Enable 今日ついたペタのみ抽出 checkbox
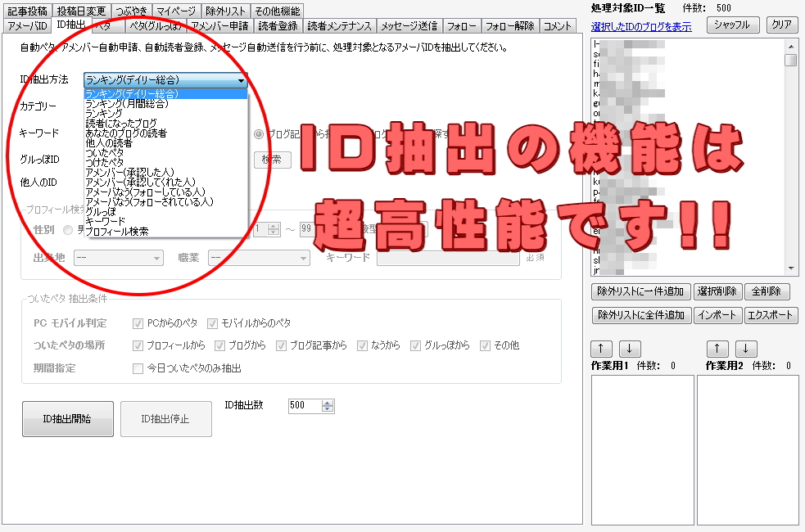Viewport: 805px width, 532px height. point(138,368)
